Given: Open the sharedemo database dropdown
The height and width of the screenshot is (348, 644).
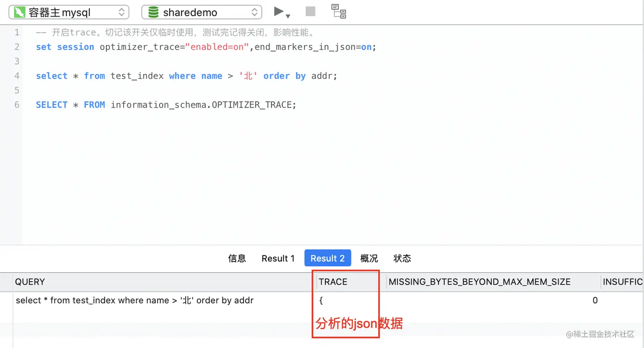Looking at the screenshot, I should [x=202, y=12].
